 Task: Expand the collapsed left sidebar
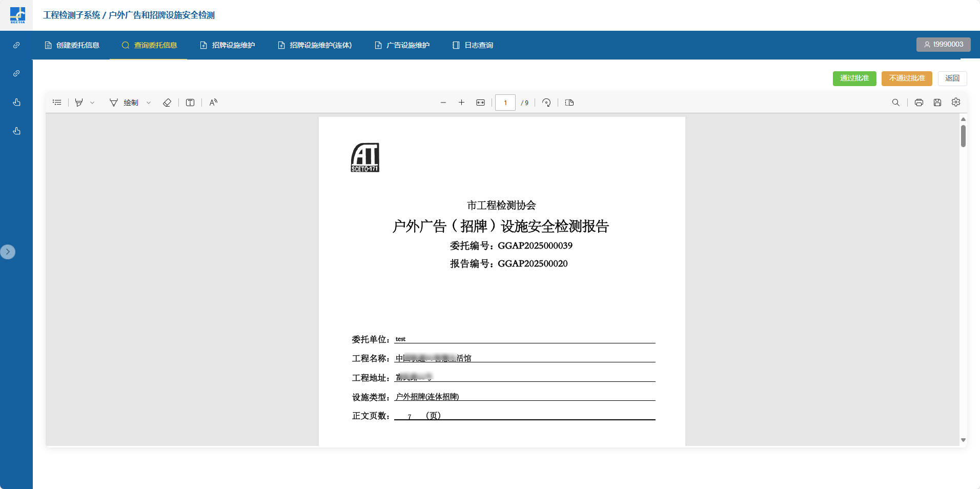[8, 252]
